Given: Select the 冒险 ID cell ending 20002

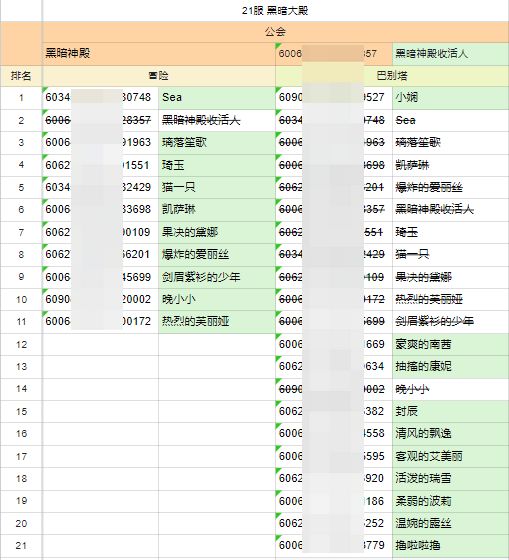Looking at the screenshot, I should tap(100, 299).
